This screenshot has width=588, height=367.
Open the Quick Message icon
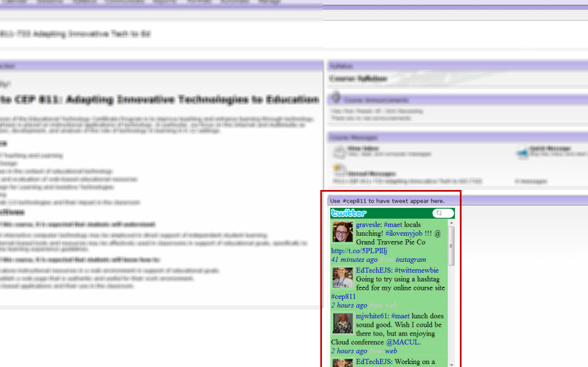click(x=522, y=152)
